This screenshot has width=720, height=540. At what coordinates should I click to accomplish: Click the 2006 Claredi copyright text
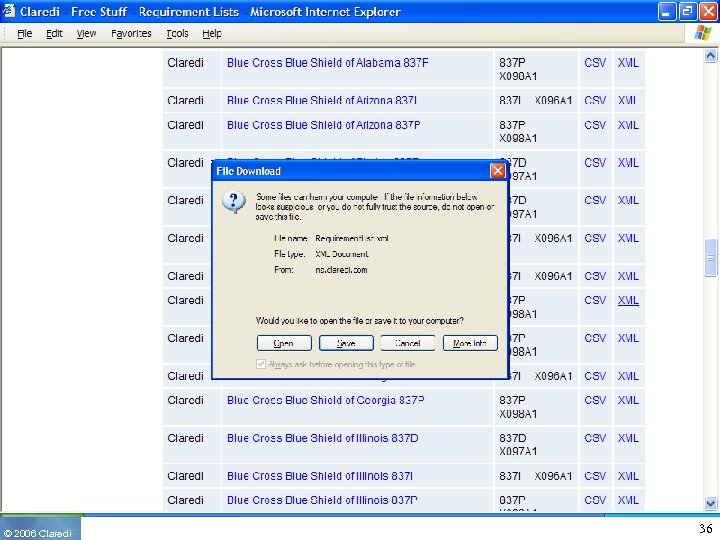[x=38, y=533]
